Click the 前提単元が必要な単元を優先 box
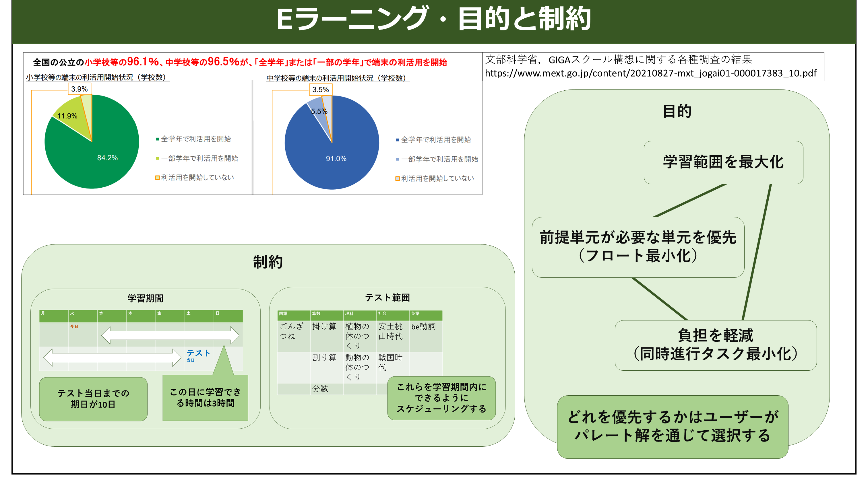 (638, 247)
